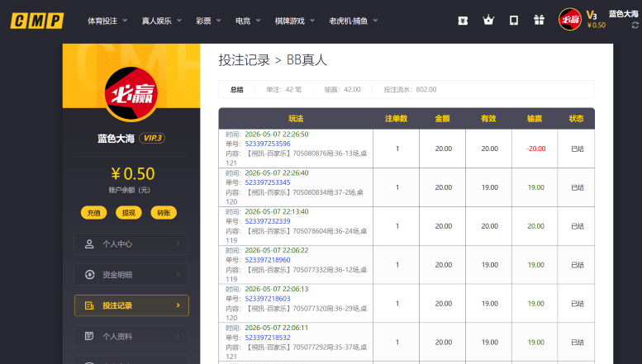Viewport: 642px width, 364px height.
Task: Click the 投注记录 chevron arrow
Action: [178, 305]
